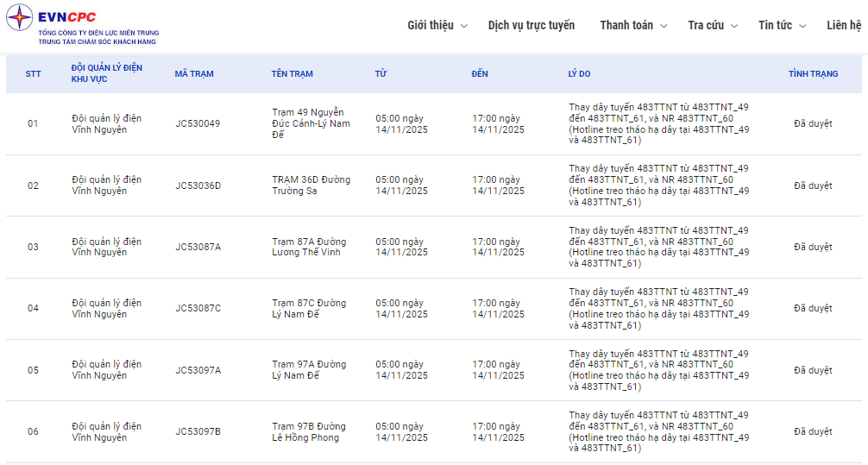This screenshot has height=465, width=868.
Task: Click station code JC53097A
Action: pyautogui.click(x=198, y=370)
